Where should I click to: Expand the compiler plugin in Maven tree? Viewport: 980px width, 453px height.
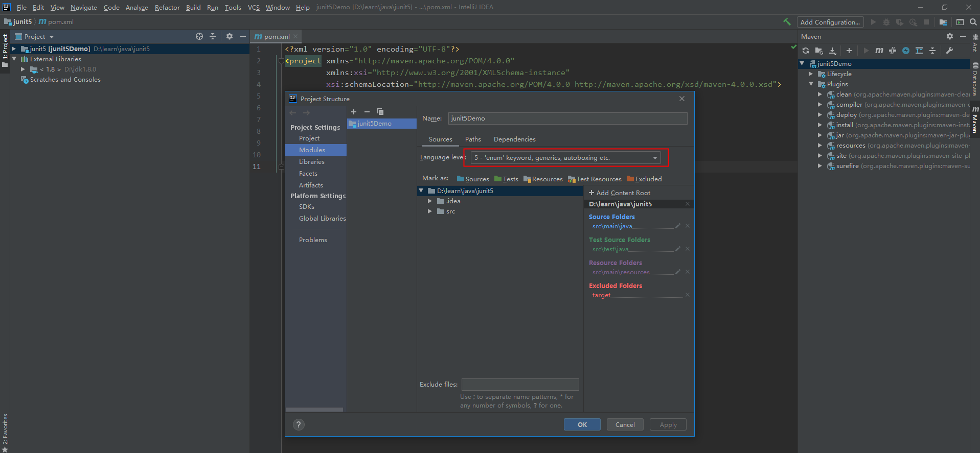click(x=820, y=105)
